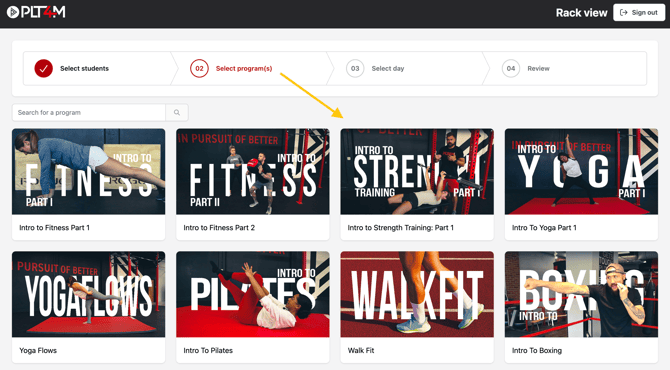Go to the Select students step
The height and width of the screenshot is (370, 670).
[x=84, y=68]
